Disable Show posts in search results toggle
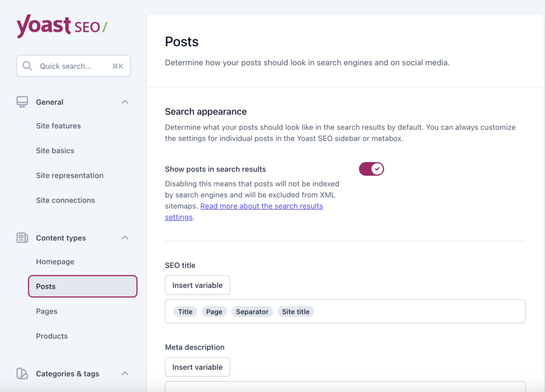This screenshot has height=392, width=545. (371, 169)
